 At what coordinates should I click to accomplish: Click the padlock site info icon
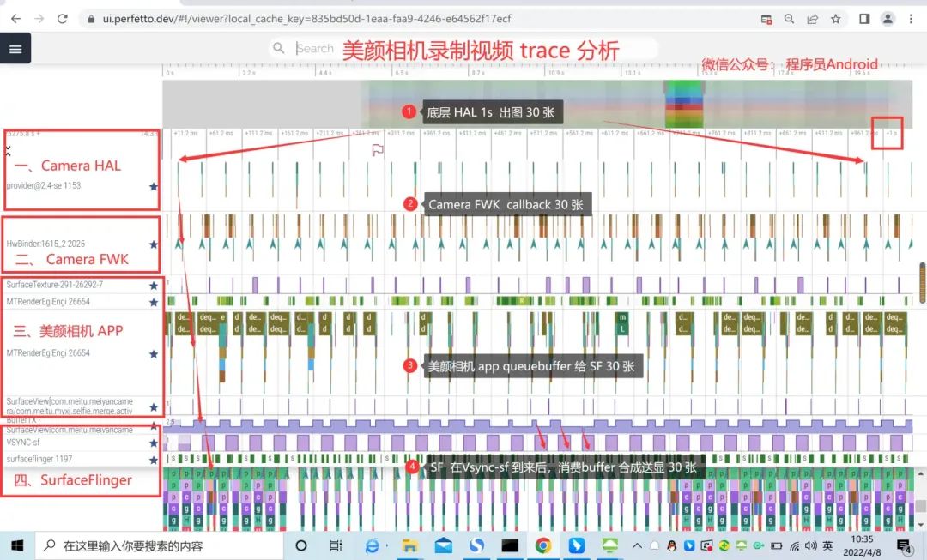[91, 19]
